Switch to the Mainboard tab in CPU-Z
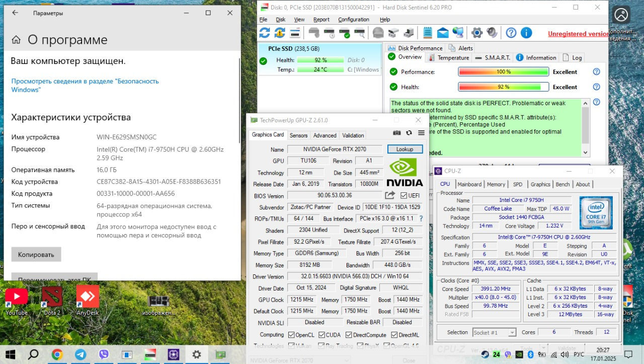The image size is (644, 364). (x=469, y=184)
